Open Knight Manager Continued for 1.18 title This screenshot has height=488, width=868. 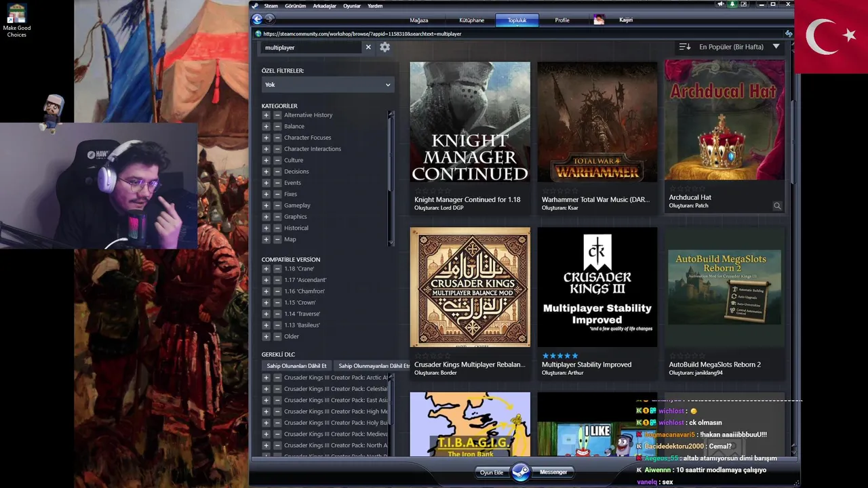pos(467,199)
